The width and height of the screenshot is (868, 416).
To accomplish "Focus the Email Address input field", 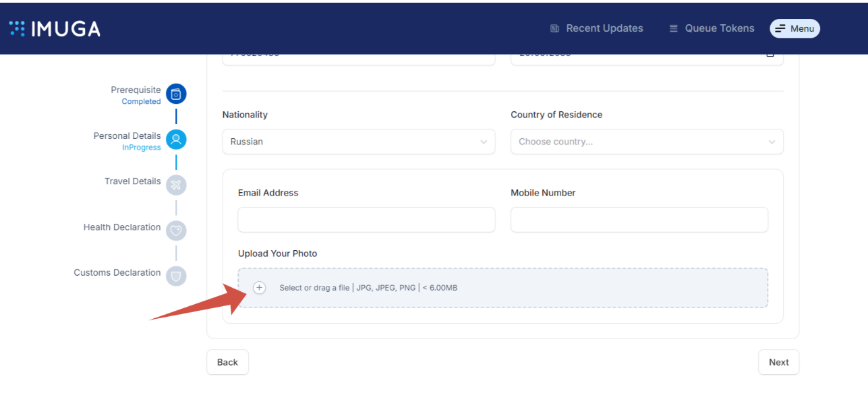I will (x=366, y=220).
